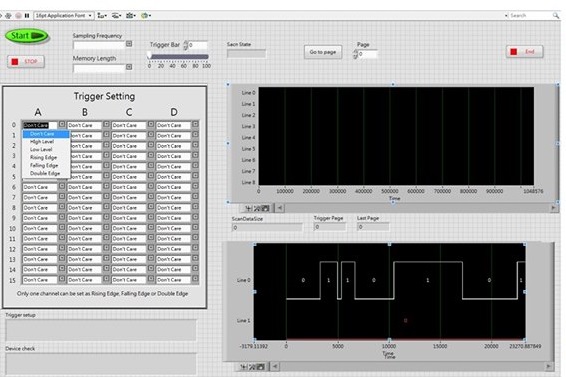The width and height of the screenshot is (566, 377).
Task: Choose Falling Edge from the open list
Action: tap(44, 165)
